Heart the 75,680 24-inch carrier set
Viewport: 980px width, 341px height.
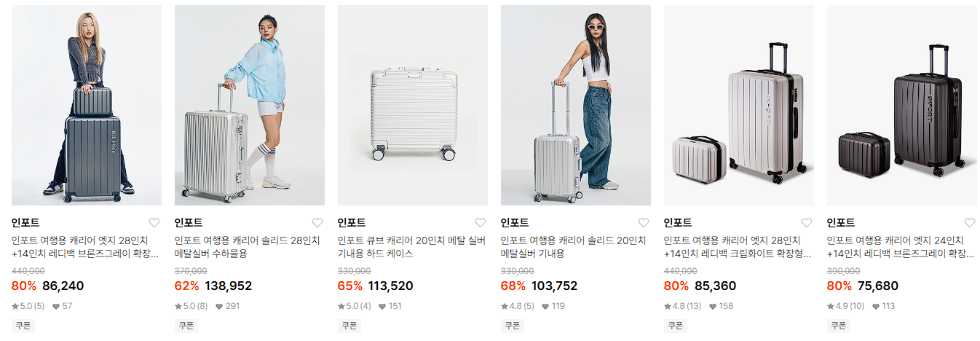[969, 223]
